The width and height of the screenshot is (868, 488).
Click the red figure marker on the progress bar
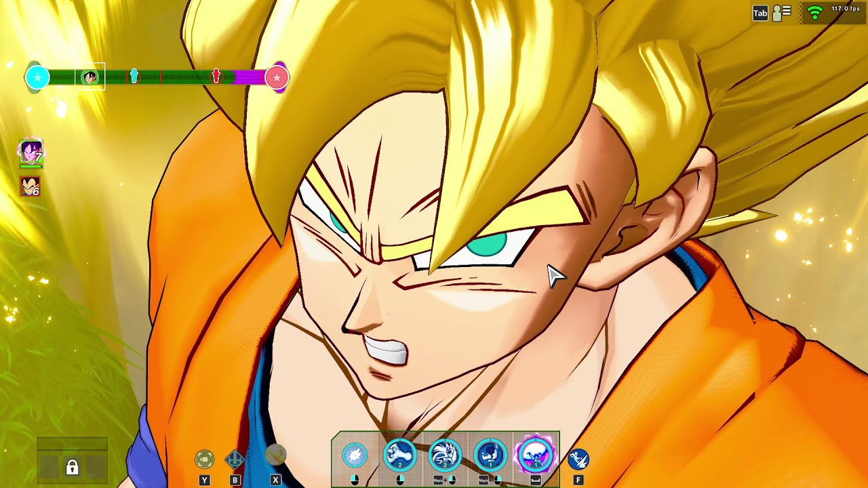click(x=216, y=76)
